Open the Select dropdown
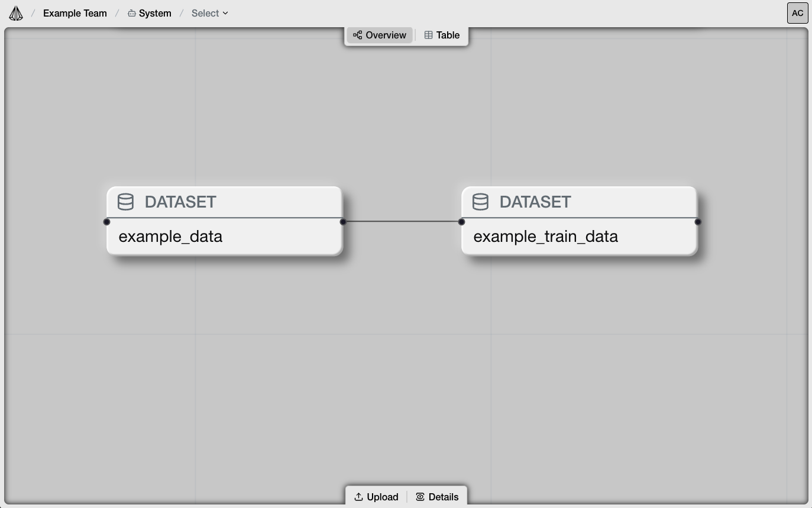 [209, 13]
